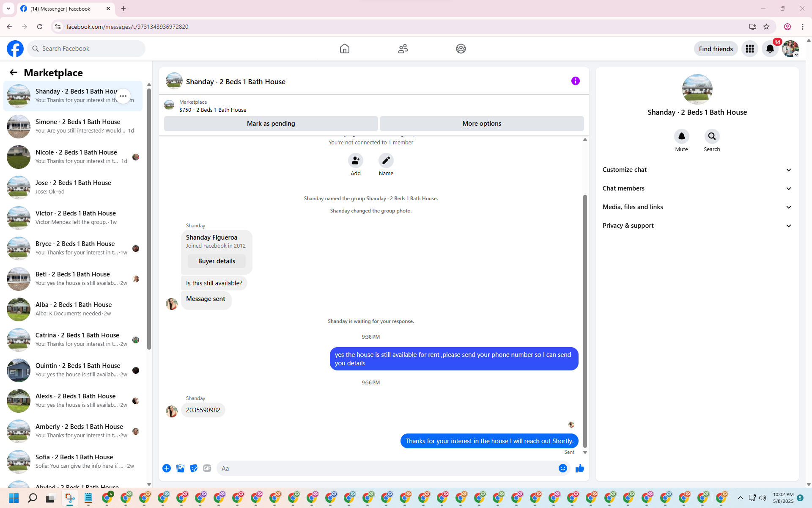Expand the Chat members section
Viewport: 812px width, 508px height.
pyautogui.click(x=697, y=188)
